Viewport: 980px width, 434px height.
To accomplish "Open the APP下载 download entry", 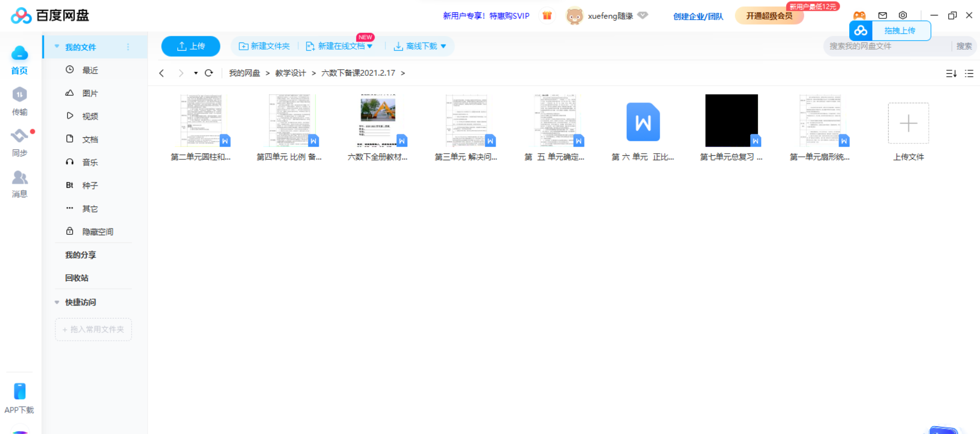I will click(19, 398).
